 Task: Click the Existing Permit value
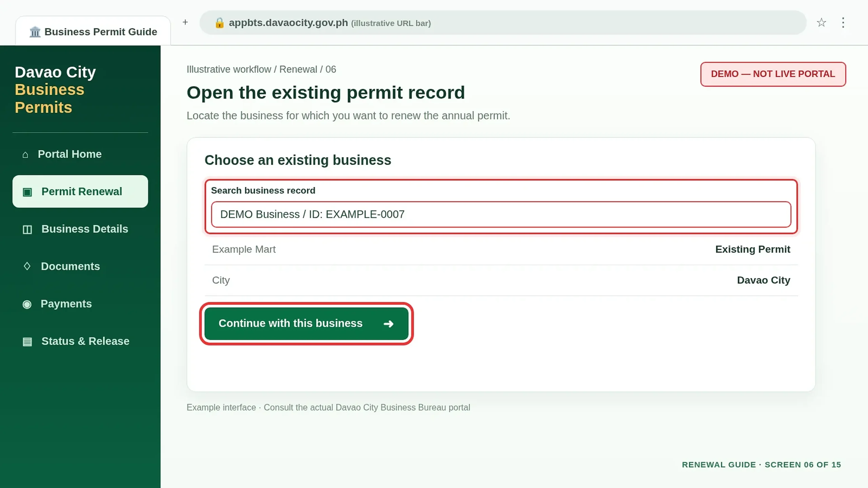pos(753,249)
